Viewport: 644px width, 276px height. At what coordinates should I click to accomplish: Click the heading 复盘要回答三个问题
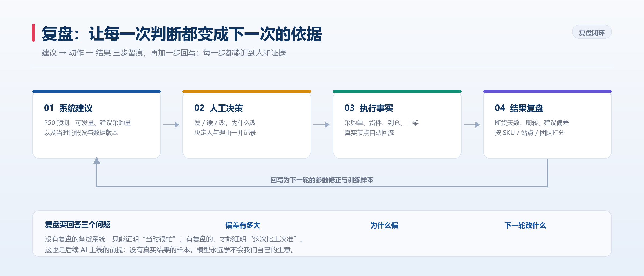[x=78, y=224]
